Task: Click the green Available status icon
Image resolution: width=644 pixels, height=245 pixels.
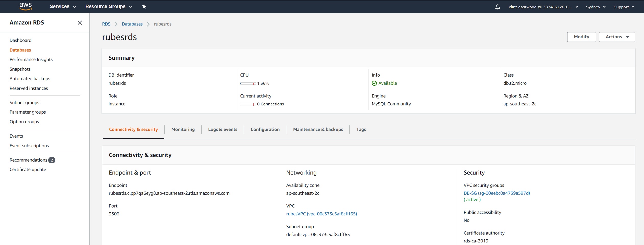Action: pyautogui.click(x=374, y=83)
